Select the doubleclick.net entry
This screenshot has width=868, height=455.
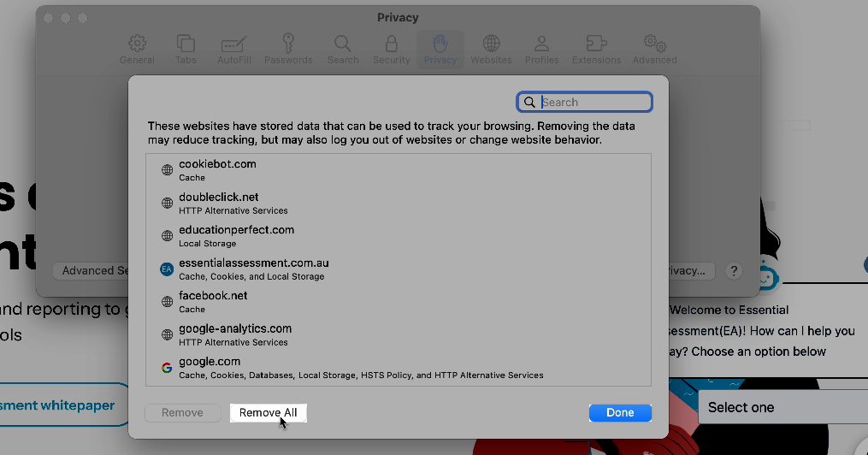[x=399, y=204]
